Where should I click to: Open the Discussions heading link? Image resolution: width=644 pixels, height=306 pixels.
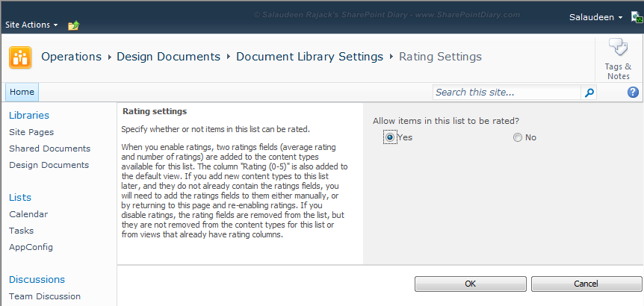[x=37, y=279]
